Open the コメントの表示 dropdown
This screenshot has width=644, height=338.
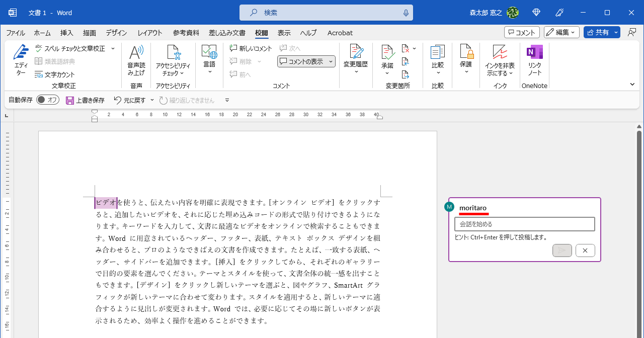coord(306,61)
